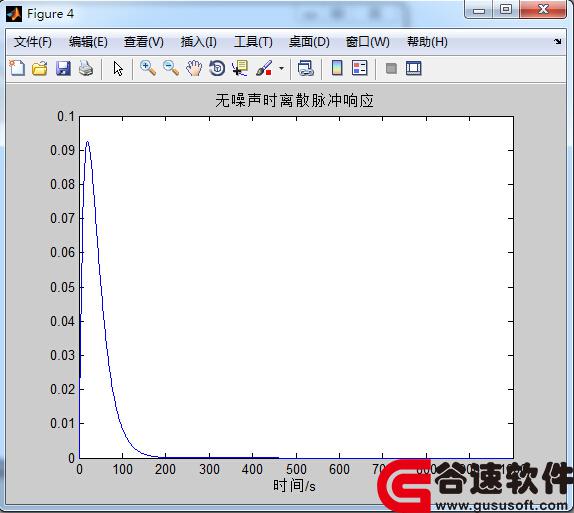
Task: Print the figure with printer icon
Action: (x=86, y=68)
